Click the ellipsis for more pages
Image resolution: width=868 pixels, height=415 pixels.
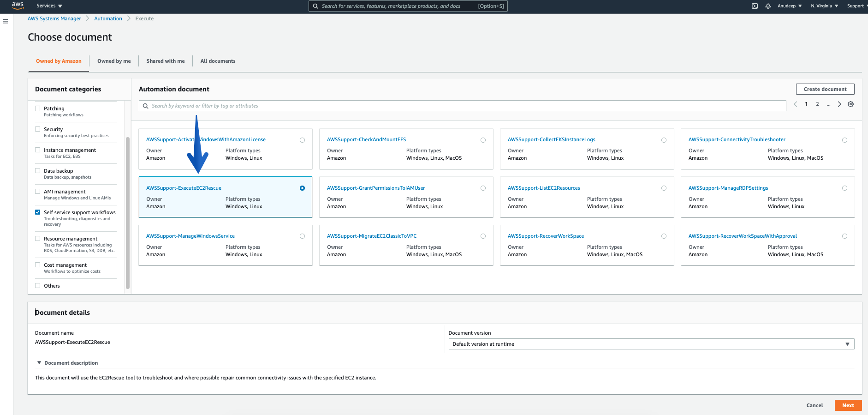828,104
